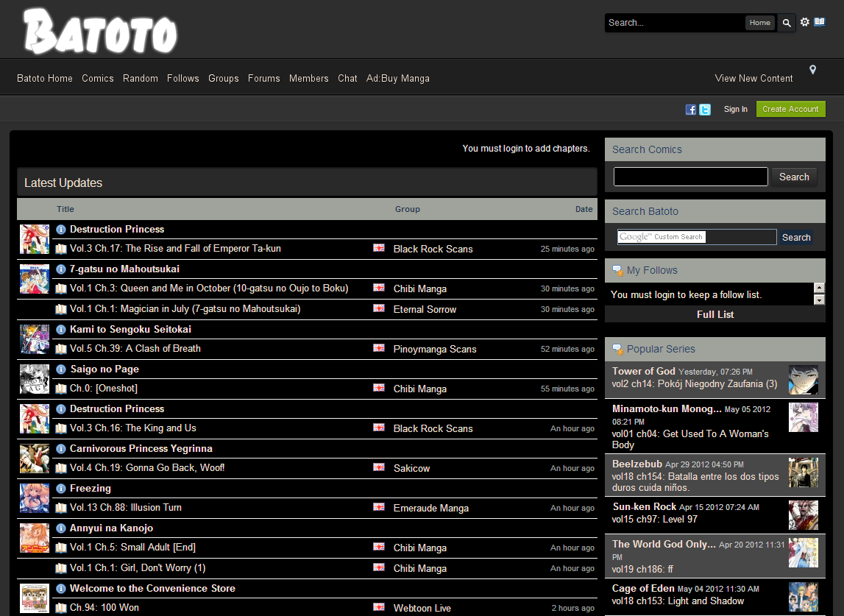Click the Batoto logo

click(x=100, y=31)
